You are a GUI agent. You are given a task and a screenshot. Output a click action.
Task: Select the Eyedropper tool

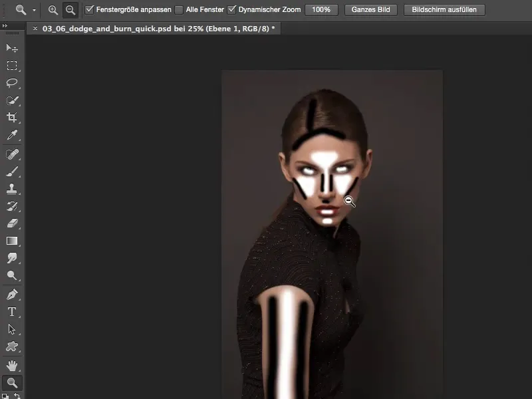(12, 135)
